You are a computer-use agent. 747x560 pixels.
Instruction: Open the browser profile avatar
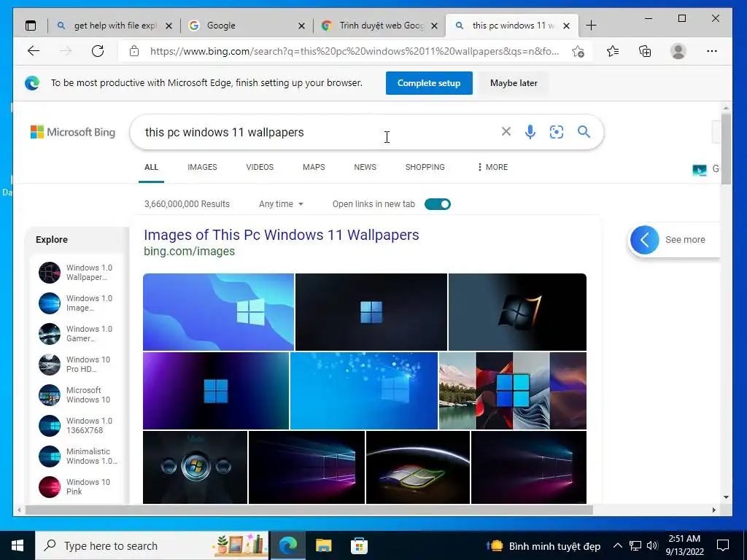(678, 51)
